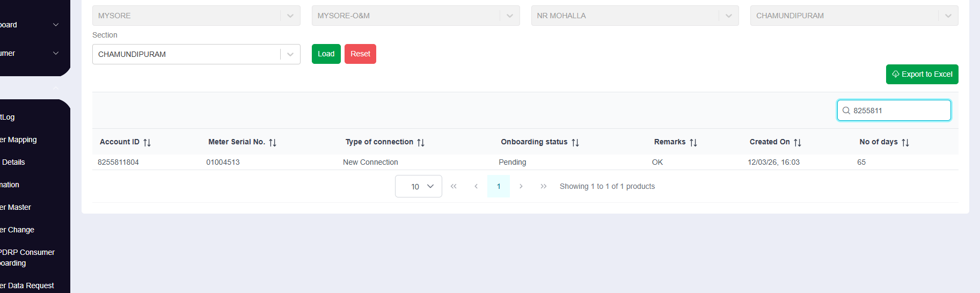Sort by Created On date
980x293 pixels.
tap(798, 142)
